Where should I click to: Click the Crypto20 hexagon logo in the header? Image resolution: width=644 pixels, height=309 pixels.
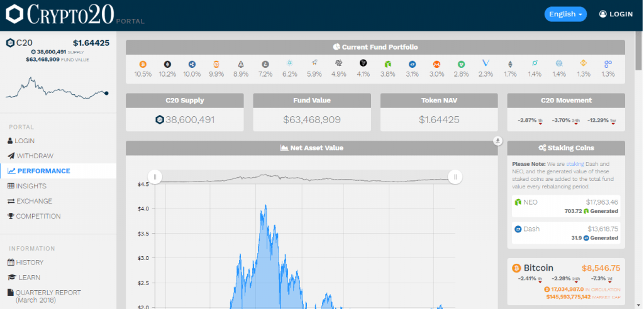(x=15, y=14)
